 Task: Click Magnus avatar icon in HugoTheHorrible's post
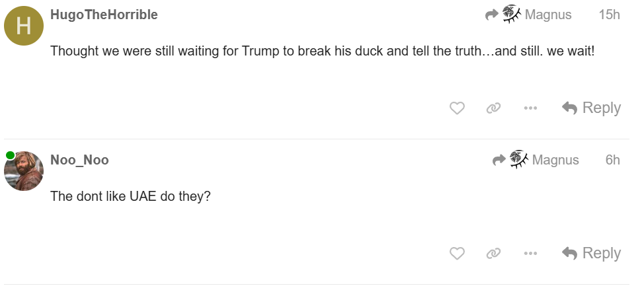point(511,14)
